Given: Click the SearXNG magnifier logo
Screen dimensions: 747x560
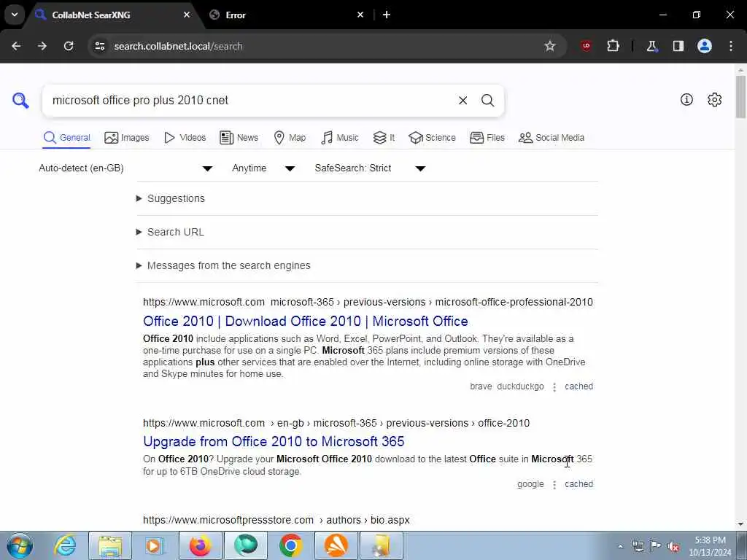Looking at the screenshot, I should click(x=20, y=101).
